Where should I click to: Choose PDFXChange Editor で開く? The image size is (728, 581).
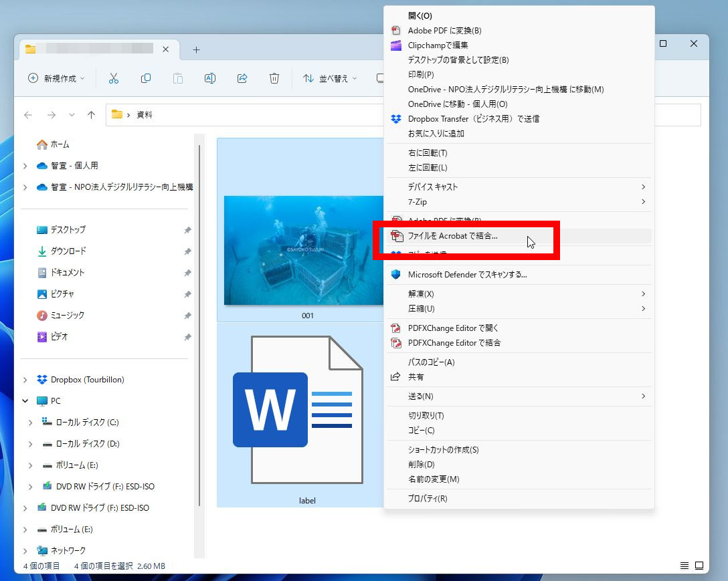point(519,328)
